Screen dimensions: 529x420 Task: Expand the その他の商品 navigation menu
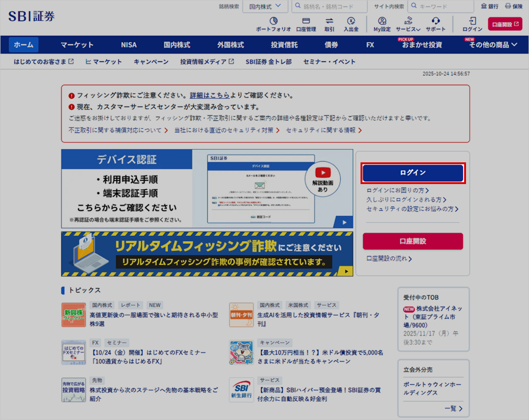pos(493,45)
